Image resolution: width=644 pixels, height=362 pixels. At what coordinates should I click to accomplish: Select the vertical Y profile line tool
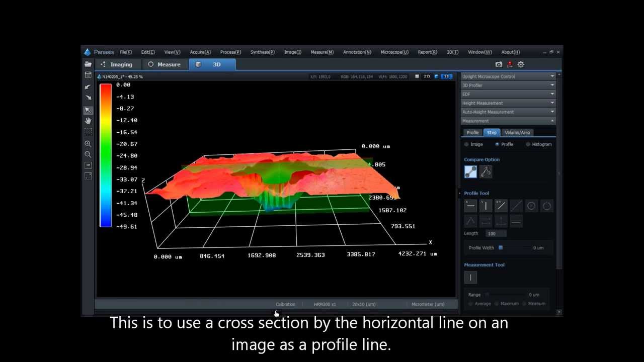click(x=486, y=206)
